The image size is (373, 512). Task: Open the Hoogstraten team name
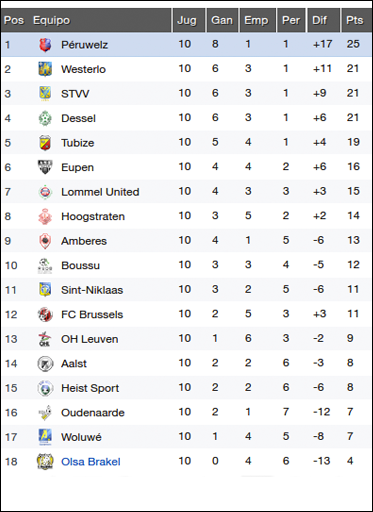point(93,216)
